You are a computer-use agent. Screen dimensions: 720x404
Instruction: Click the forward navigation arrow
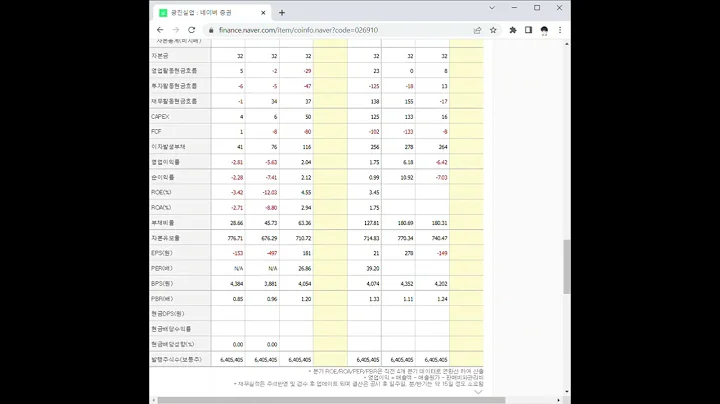click(175, 30)
